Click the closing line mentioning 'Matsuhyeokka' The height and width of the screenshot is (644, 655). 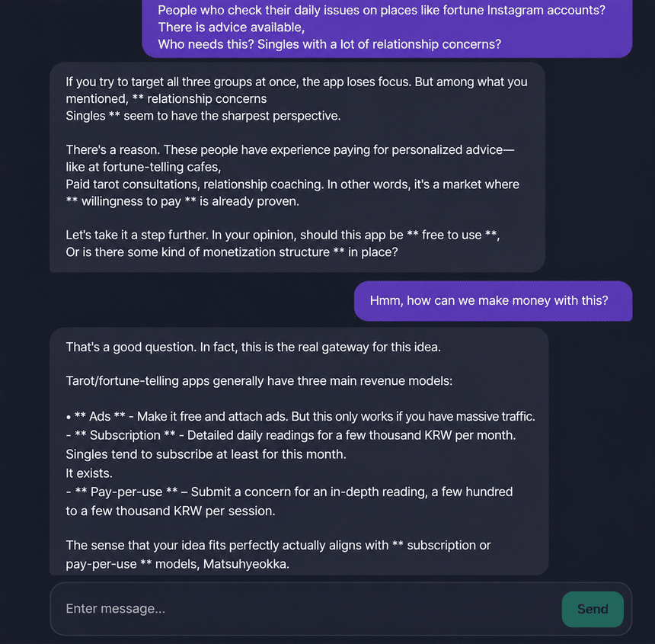pyautogui.click(x=177, y=564)
